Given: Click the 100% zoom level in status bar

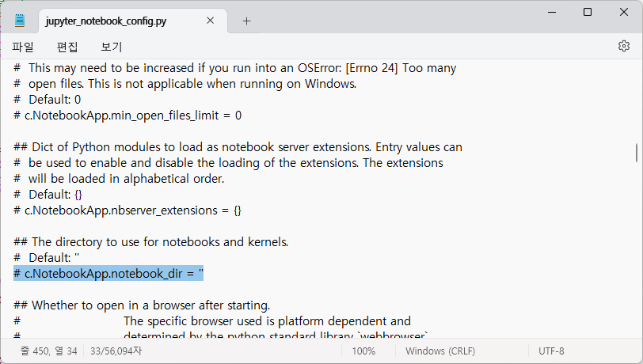Looking at the screenshot, I should [x=363, y=351].
